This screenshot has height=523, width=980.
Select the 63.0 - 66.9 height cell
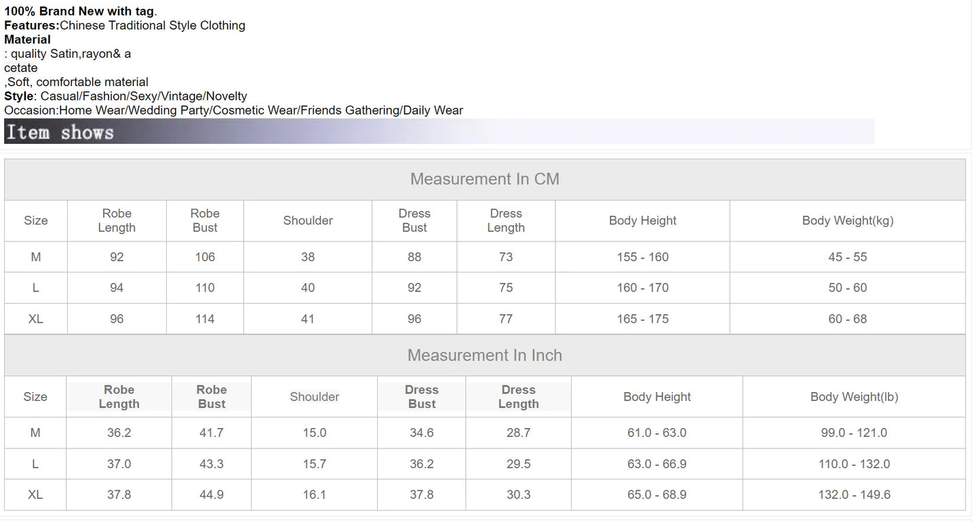pos(657,464)
